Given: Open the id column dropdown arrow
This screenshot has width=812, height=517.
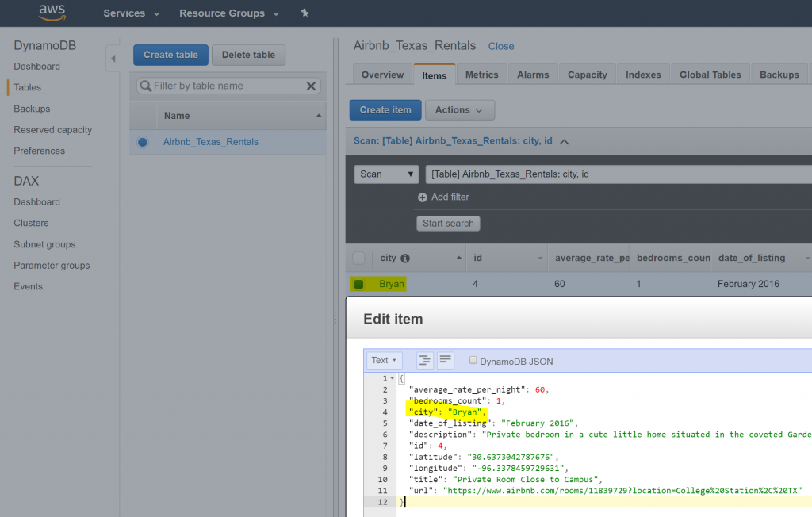Looking at the screenshot, I should coord(540,258).
